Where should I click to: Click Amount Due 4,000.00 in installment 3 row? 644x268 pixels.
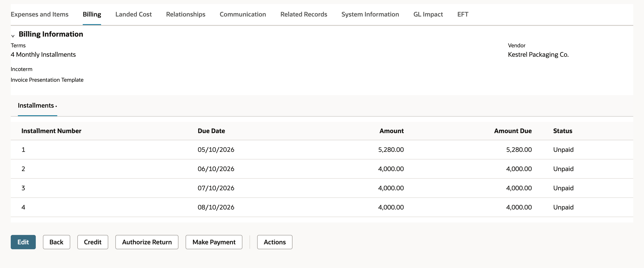point(519,188)
